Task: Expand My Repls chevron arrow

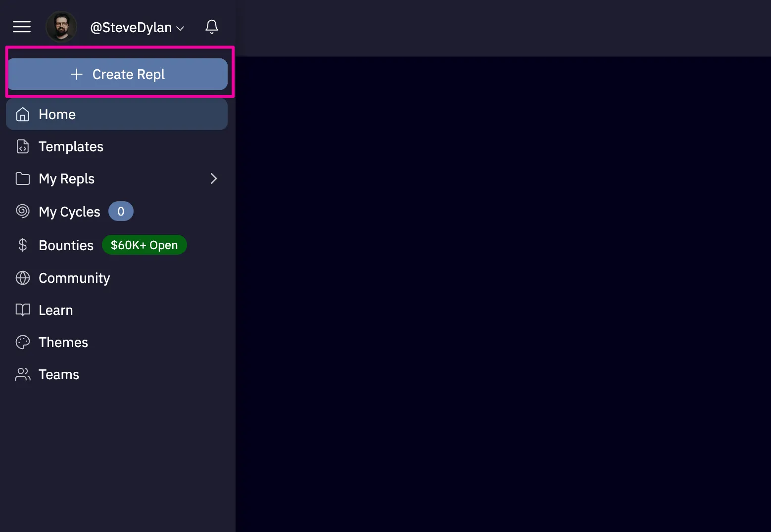Action: (214, 178)
